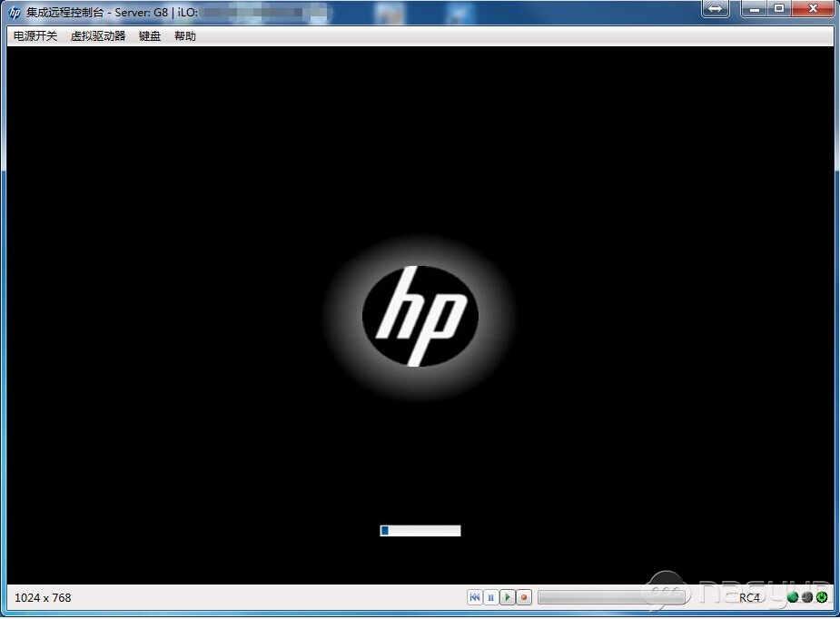Open the 虚拟驱动器 (Virtual Drives) menu

coord(98,36)
